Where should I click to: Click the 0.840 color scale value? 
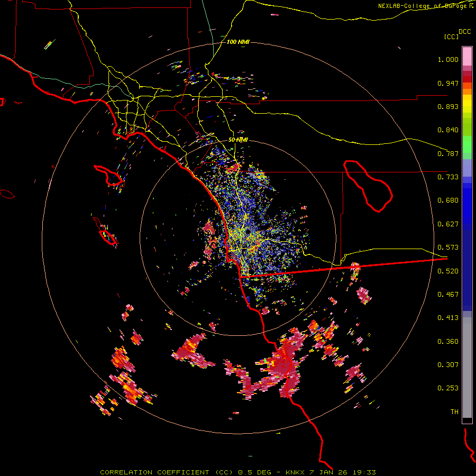tap(448, 130)
